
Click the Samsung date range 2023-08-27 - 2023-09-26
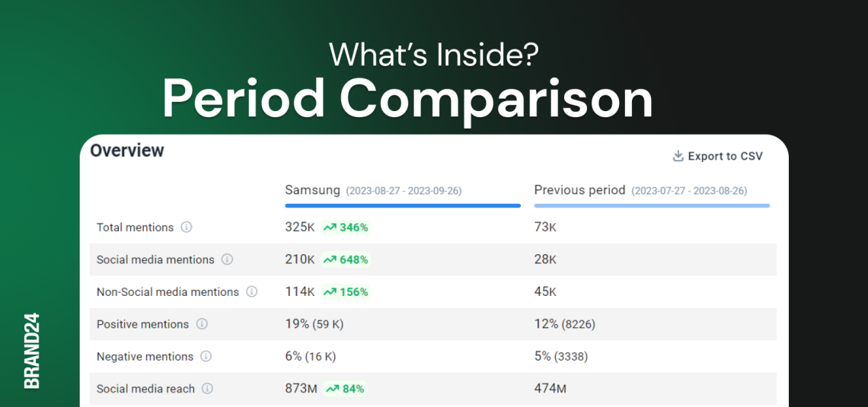pos(404,191)
